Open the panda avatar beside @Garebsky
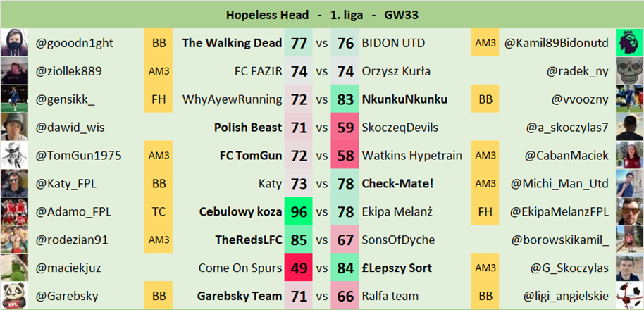The image size is (644, 310). pyautogui.click(x=14, y=296)
